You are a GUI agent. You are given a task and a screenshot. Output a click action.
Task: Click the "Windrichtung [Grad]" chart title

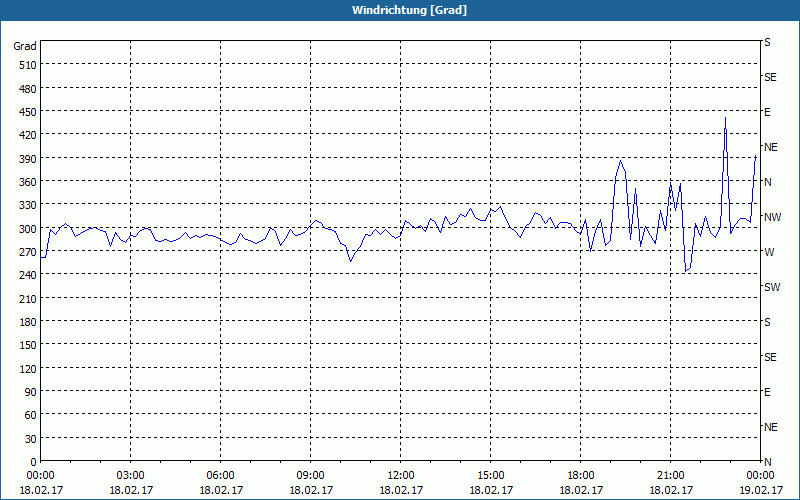point(409,10)
